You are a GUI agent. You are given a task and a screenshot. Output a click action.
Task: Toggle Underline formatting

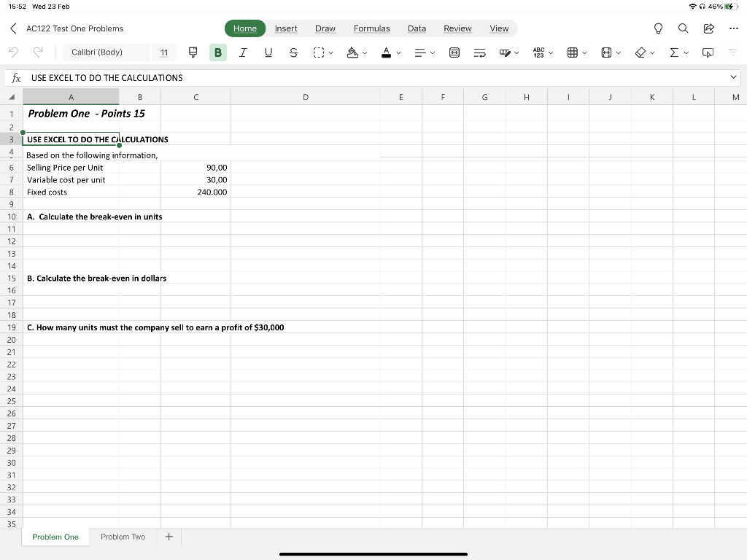[x=268, y=52]
